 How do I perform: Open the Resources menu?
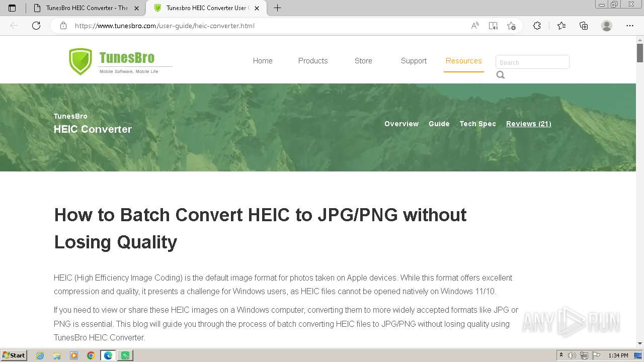[x=463, y=61]
